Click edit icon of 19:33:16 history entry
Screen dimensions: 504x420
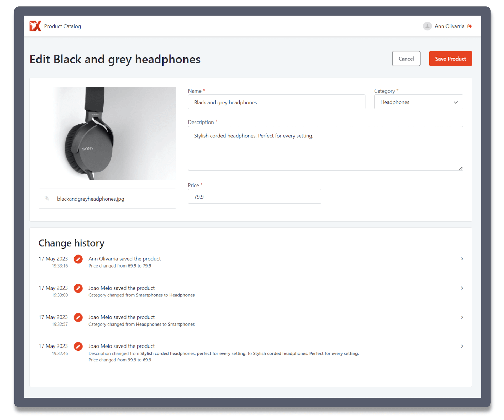(x=78, y=259)
